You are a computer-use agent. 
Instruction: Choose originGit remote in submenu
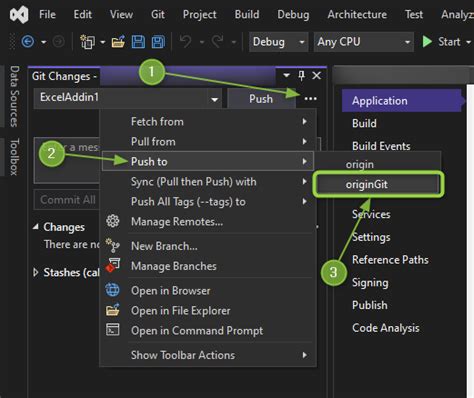(378, 184)
